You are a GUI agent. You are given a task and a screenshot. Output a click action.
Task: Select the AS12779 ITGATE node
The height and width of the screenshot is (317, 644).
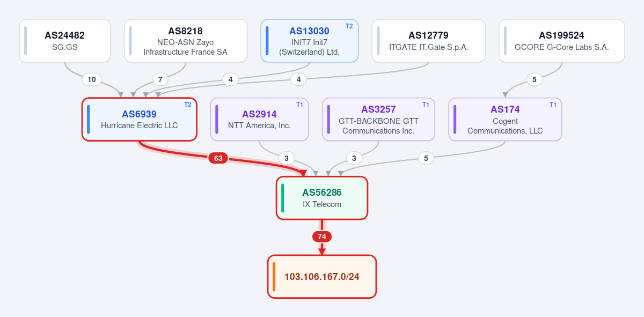[429, 41]
